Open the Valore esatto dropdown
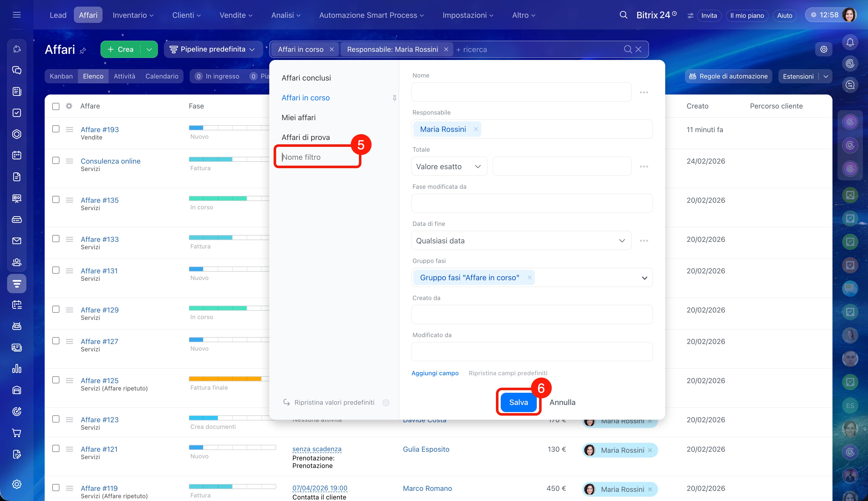The width and height of the screenshot is (868, 501). click(x=449, y=167)
